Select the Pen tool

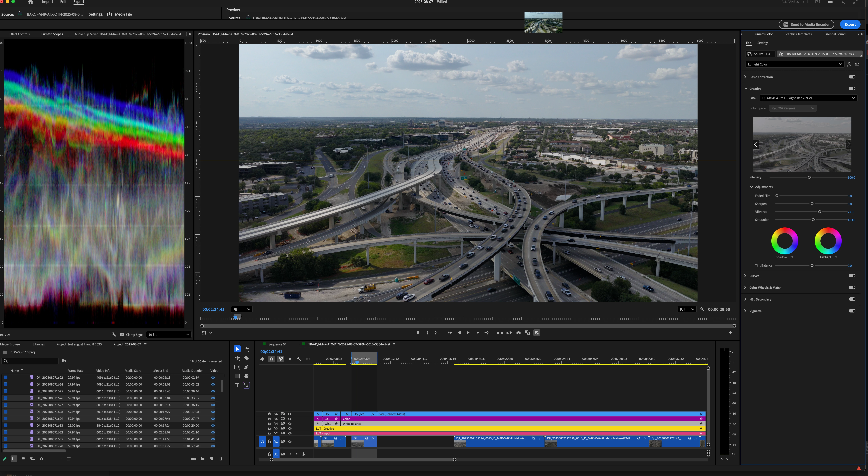pos(246,367)
